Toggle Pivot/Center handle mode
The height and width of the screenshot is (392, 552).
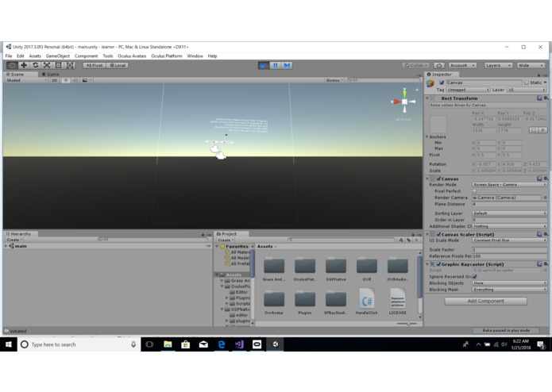click(x=95, y=65)
